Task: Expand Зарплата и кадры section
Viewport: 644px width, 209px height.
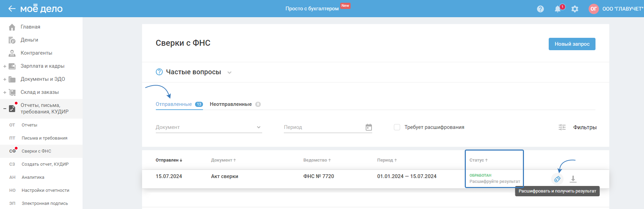Action: tap(5, 66)
